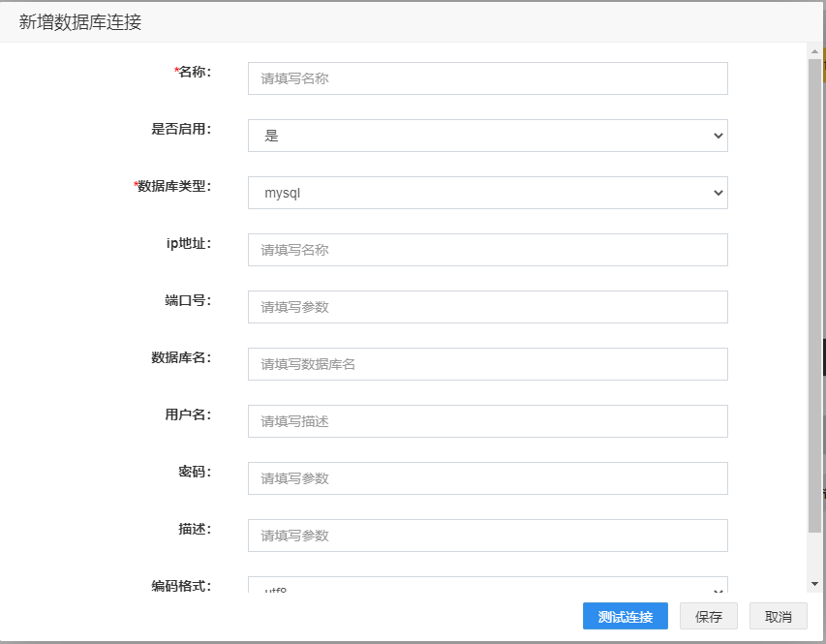Click the 新增数据库连接 dialog title
826x644 pixels.
(80, 22)
